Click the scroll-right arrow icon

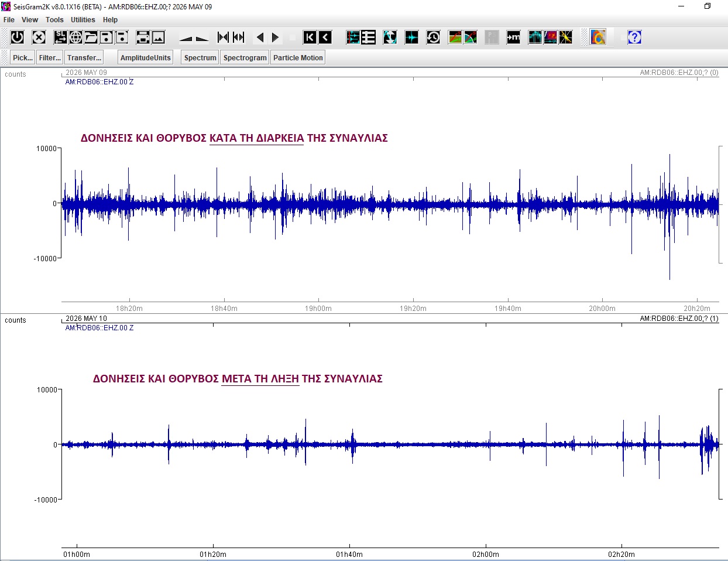276,37
